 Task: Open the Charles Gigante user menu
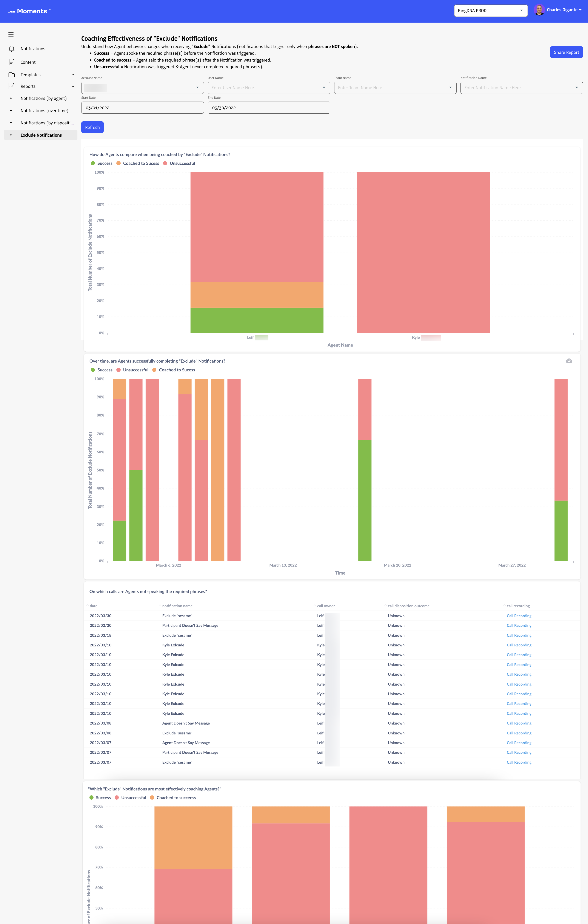564,10
